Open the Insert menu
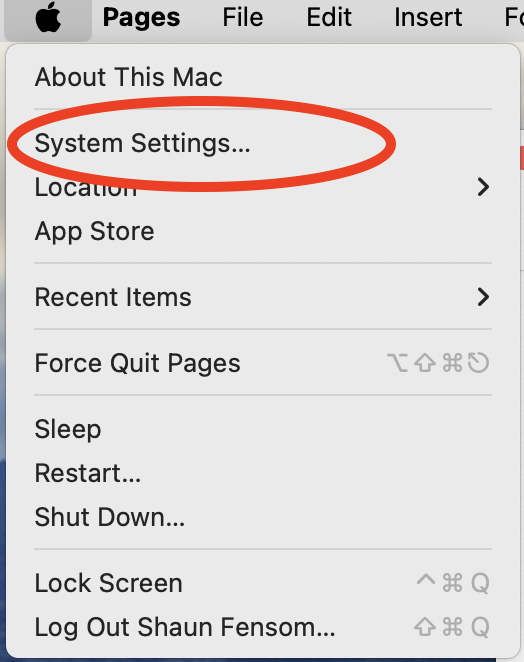The width and height of the screenshot is (524, 662). click(428, 18)
